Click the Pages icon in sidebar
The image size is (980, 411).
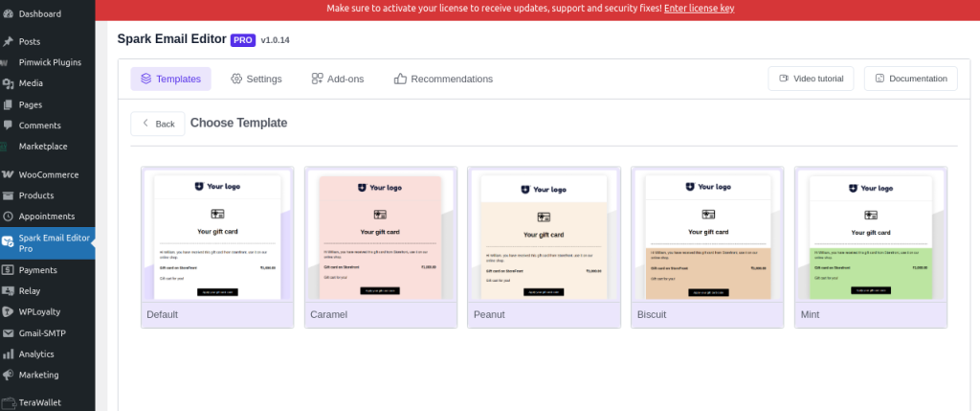(x=8, y=104)
